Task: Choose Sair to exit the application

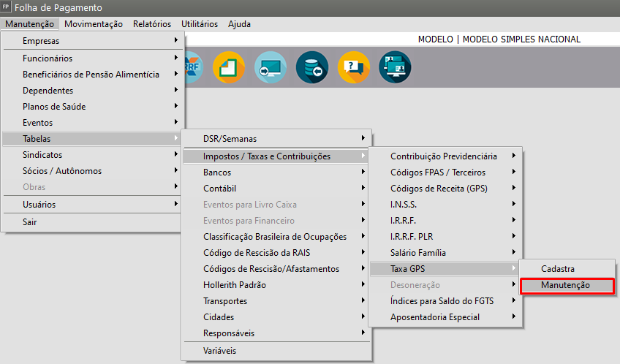Action: pos(30,222)
